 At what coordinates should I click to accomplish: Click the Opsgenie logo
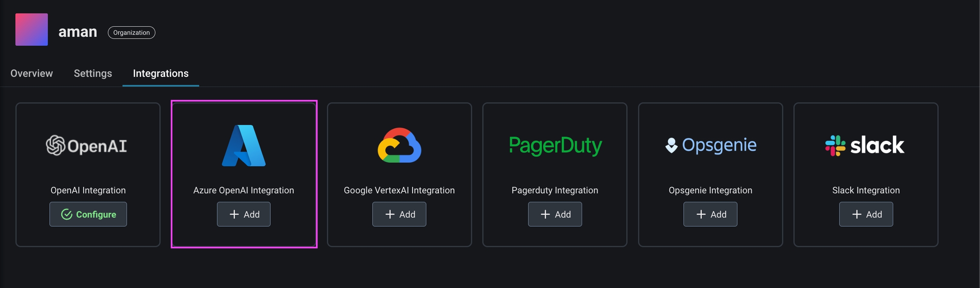711,145
